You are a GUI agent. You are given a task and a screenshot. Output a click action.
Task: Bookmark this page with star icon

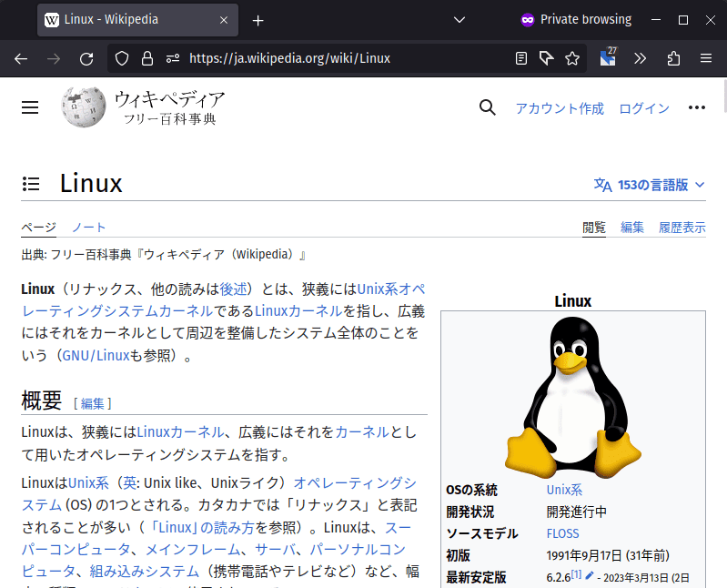tap(572, 58)
